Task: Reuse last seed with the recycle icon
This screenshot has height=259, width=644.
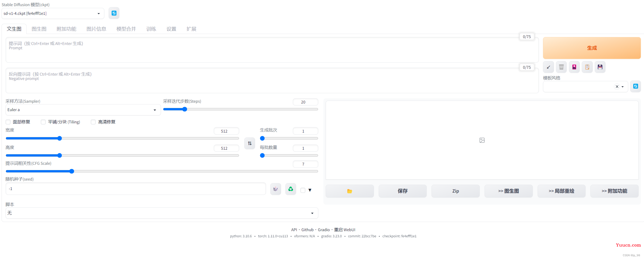Action: pos(291,189)
